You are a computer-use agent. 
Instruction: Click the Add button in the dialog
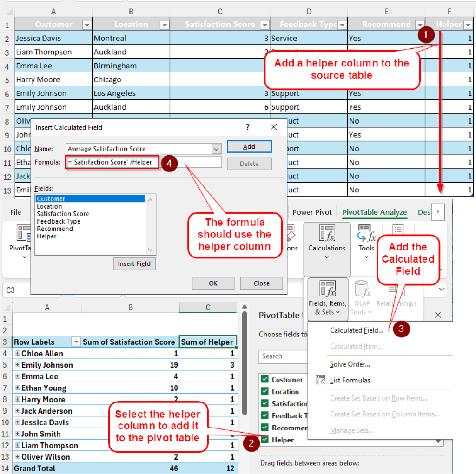(x=249, y=146)
